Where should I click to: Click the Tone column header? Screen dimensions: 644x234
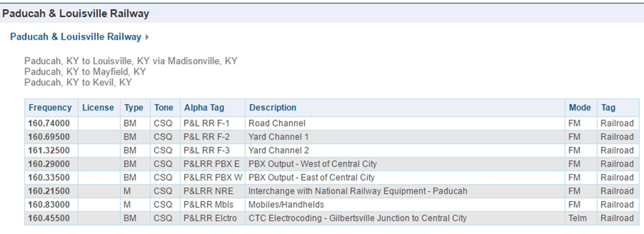(164, 107)
